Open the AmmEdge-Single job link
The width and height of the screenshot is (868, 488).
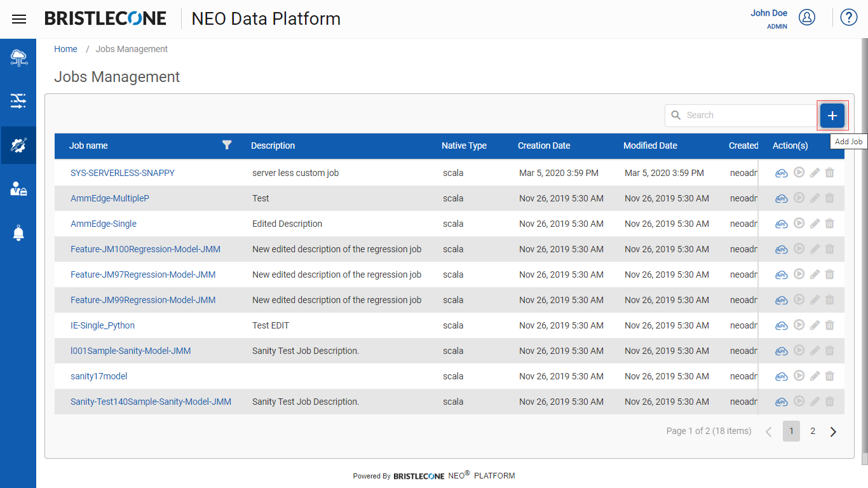(x=104, y=224)
